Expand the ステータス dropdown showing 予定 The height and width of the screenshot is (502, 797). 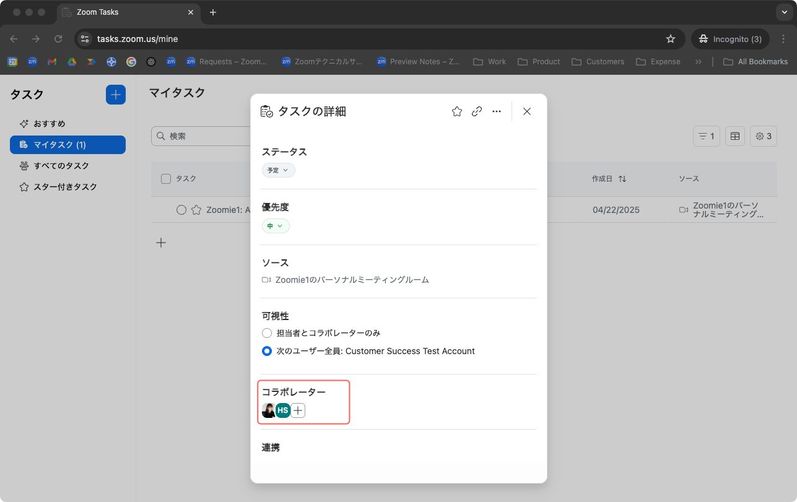[278, 171]
